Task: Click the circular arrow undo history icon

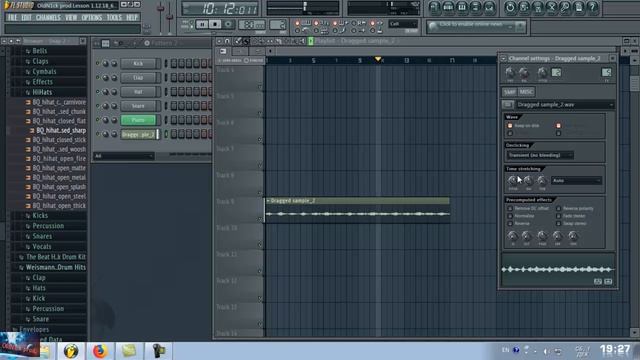Action: tap(510, 7)
